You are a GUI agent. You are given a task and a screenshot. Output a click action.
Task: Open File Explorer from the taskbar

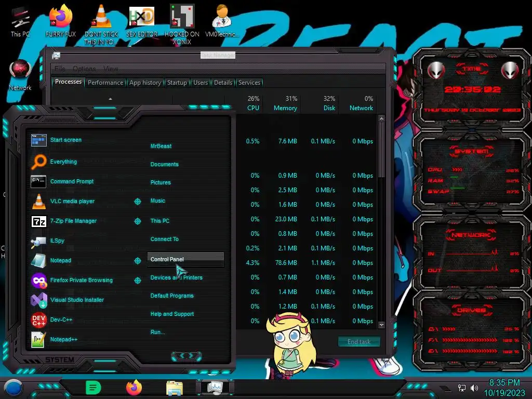click(x=175, y=388)
